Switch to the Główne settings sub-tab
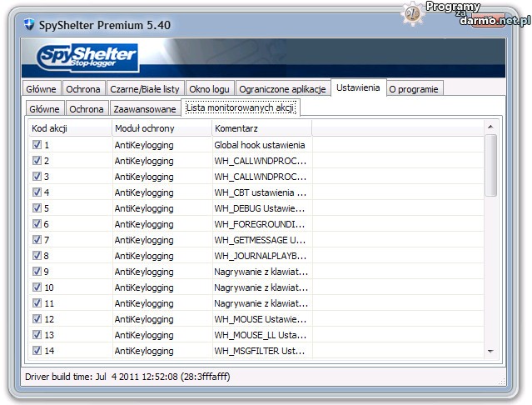This screenshot has height=405, width=532. pyautogui.click(x=44, y=109)
